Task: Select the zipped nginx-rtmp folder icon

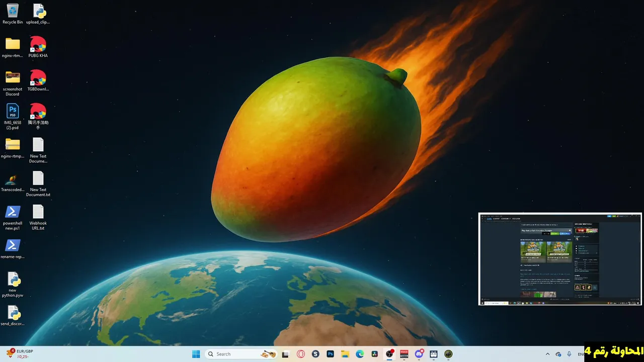Action: pyautogui.click(x=13, y=148)
